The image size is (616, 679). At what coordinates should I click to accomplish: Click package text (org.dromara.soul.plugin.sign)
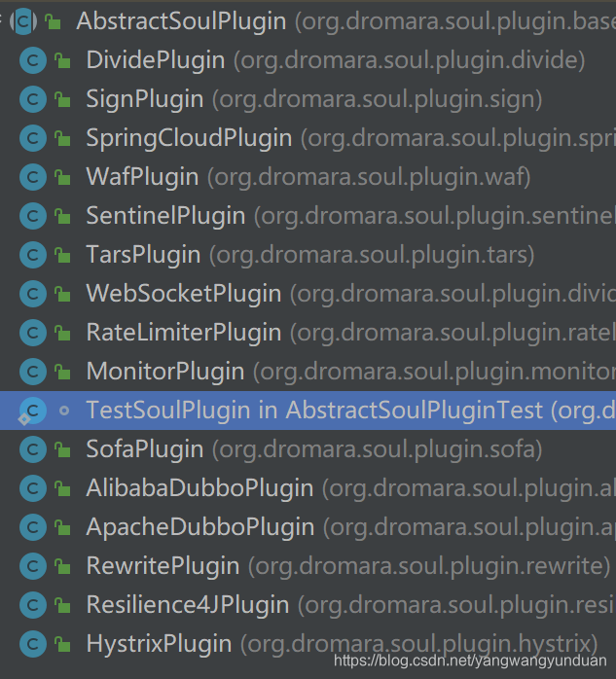pos(378,99)
